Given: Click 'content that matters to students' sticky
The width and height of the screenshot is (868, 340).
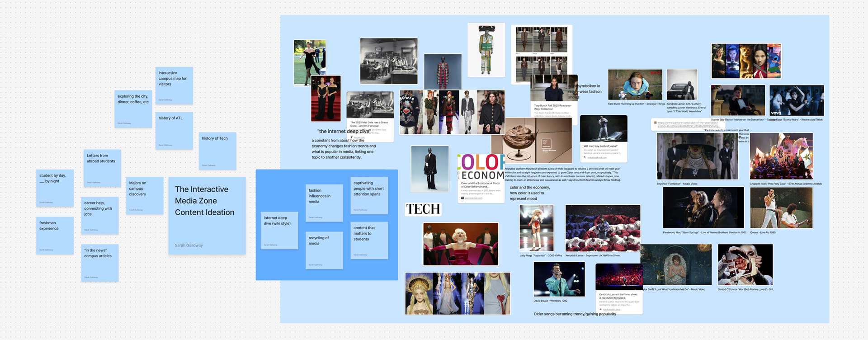Looking at the screenshot, I should (x=369, y=241).
